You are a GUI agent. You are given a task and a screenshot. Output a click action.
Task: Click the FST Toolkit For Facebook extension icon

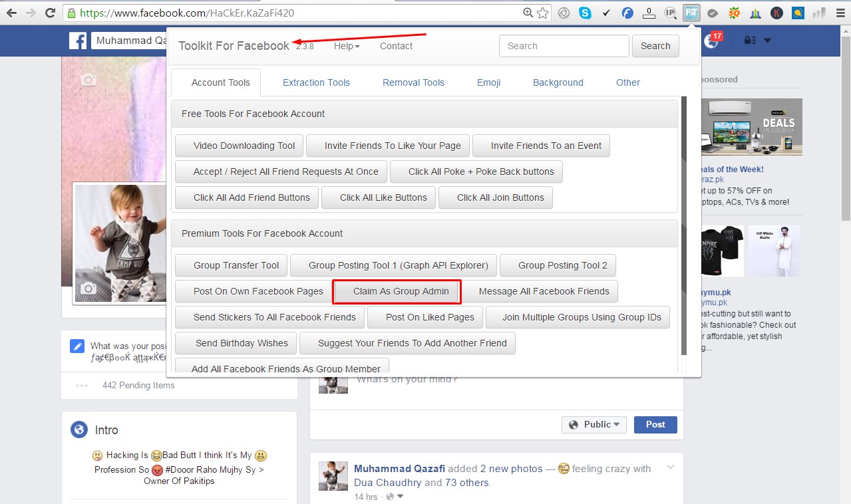click(691, 13)
